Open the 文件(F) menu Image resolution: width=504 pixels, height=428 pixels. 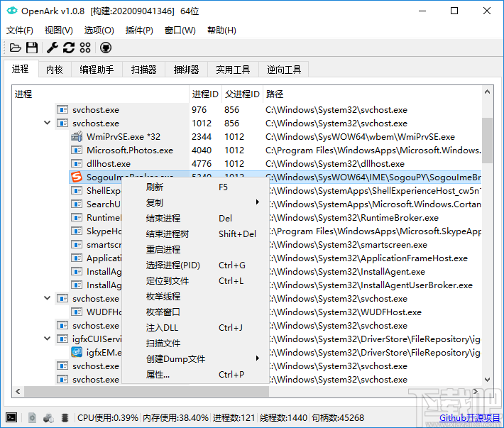pyautogui.click(x=20, y=31)
